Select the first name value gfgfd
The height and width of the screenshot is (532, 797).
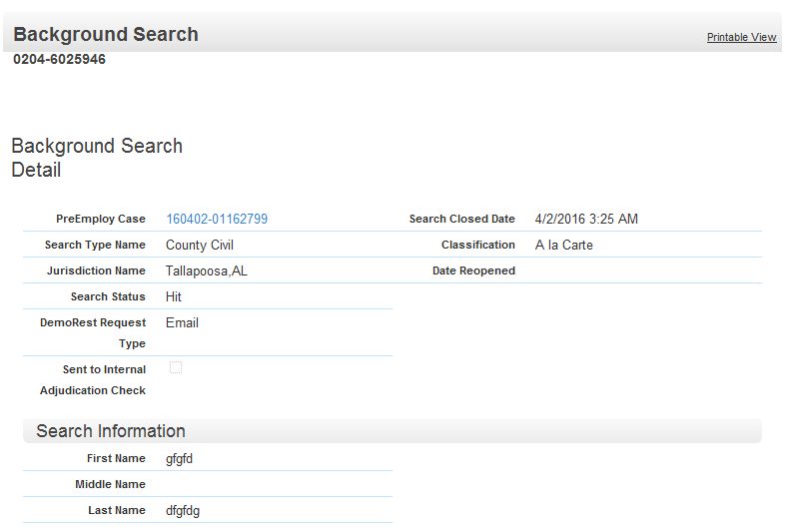point(179,459)
